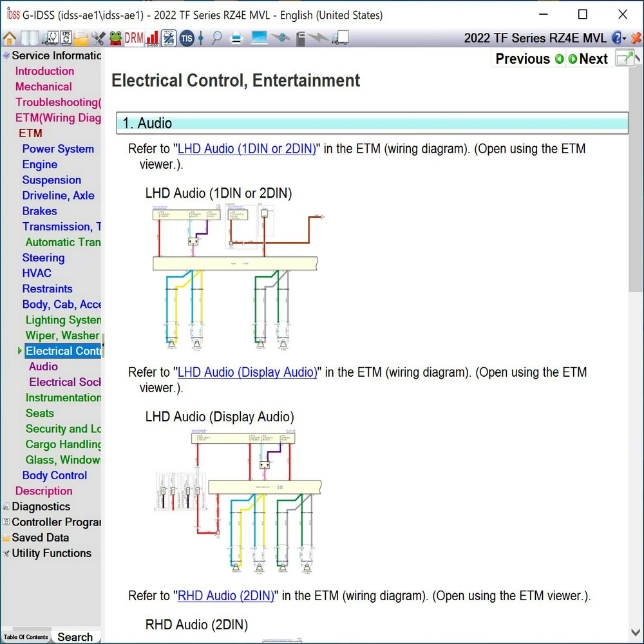The image size is (644, 644).
Task: Open the TIS round blue icon
Action: click(x=187, y=38)
